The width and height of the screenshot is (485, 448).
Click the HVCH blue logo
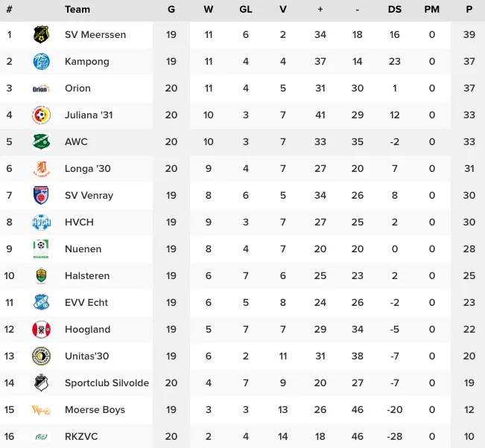[41, 223]
